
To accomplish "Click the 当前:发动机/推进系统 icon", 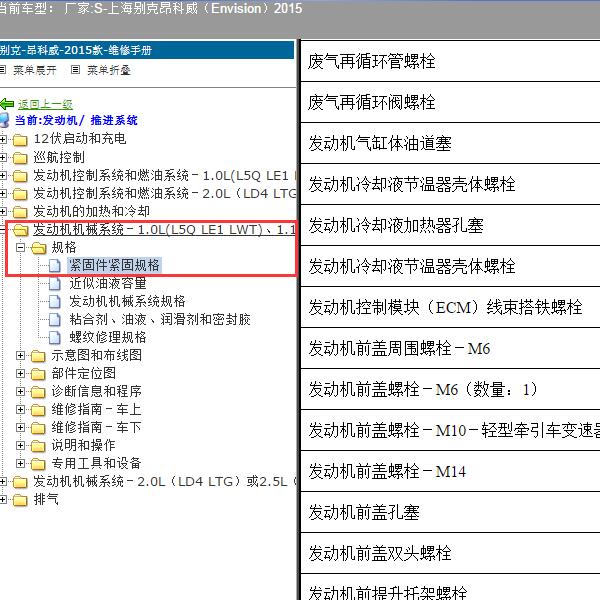I will pyautogui.click(x=4, y=120).
